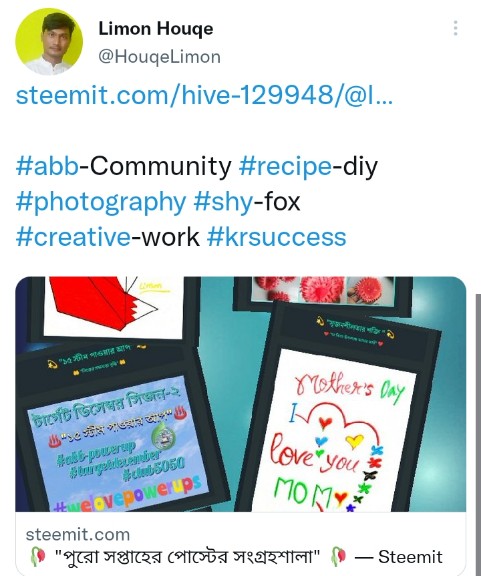The height and width of the screenshot is (576, 481).
Task: Click the rose emoji before the card title
Action: coord(38,557)
